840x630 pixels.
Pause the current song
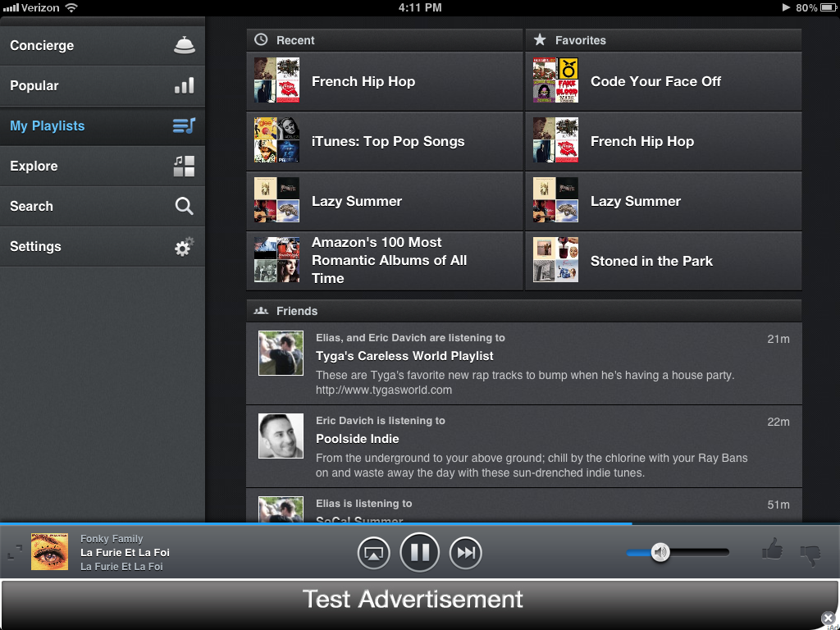point(420,552)
